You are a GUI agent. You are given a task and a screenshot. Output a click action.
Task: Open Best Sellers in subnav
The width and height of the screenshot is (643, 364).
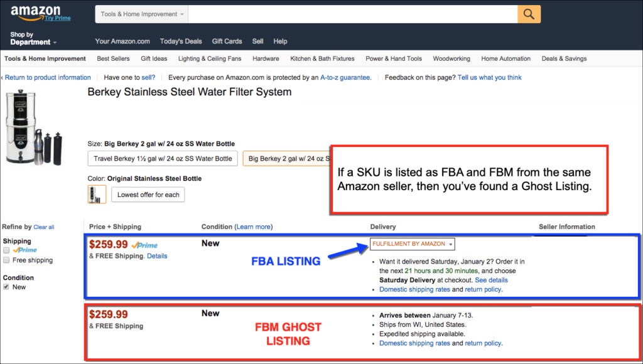113,58
